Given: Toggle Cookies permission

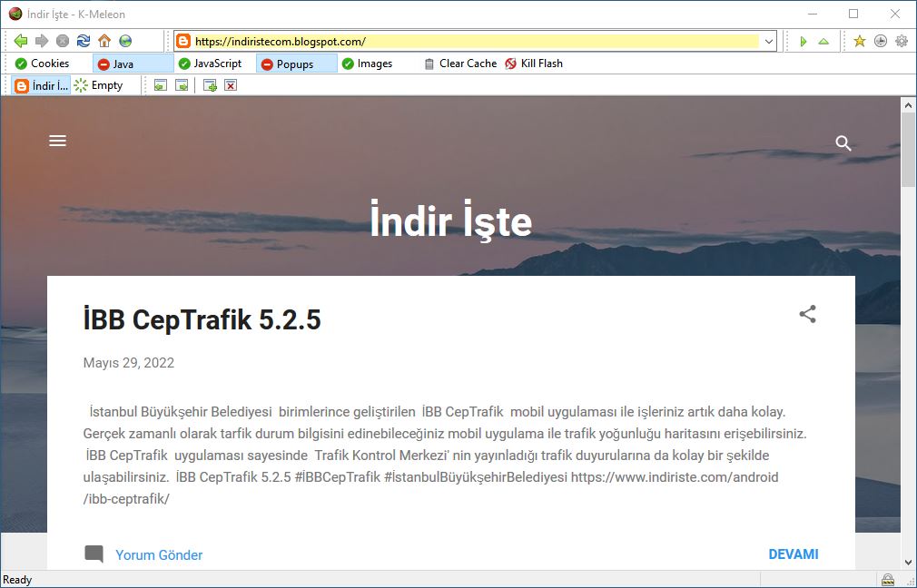Looking at the screenshot, I should tap(42, 64).
